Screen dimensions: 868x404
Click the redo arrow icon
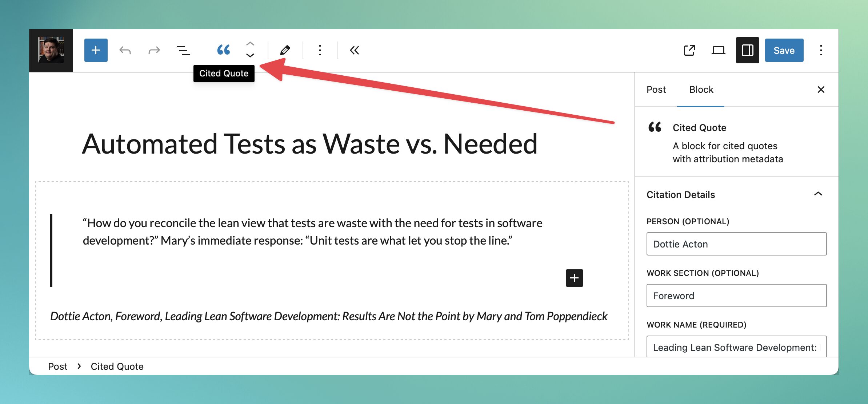pos(154,50)
